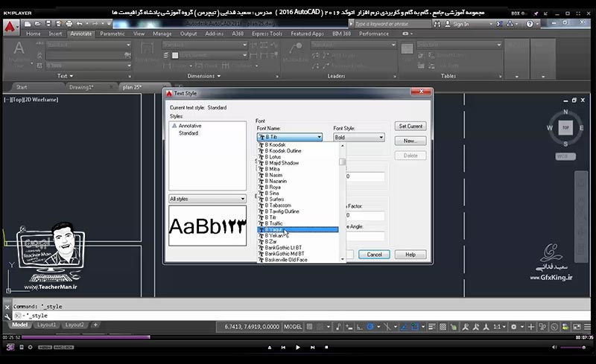Image resolution: width=596 pixels, height=364 pixels.
Task: Click the Cancel button in Text Style
Action: 374,254
